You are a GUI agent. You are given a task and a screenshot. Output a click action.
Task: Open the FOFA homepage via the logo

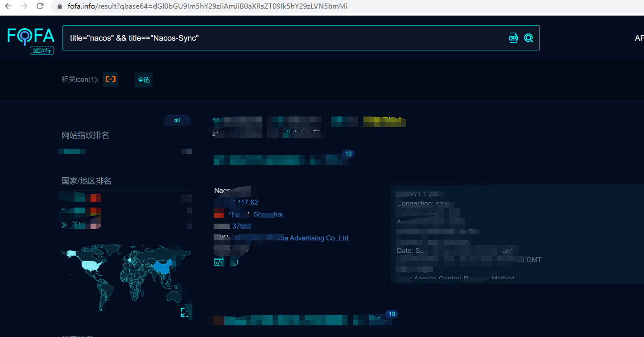click(30, 35)
